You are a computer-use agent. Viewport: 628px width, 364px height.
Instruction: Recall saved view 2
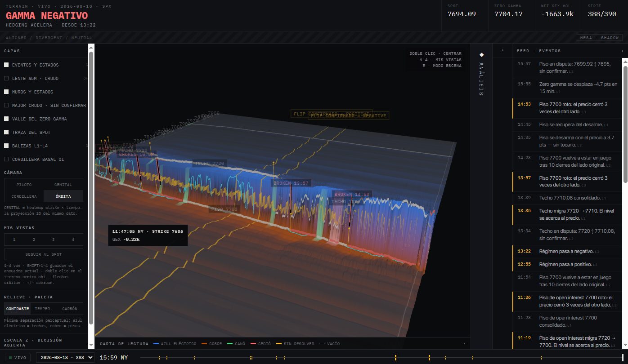click(x=34, y=240)
